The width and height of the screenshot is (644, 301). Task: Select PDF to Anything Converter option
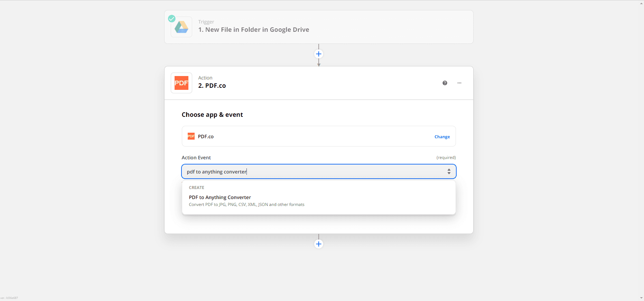[220, 197]
